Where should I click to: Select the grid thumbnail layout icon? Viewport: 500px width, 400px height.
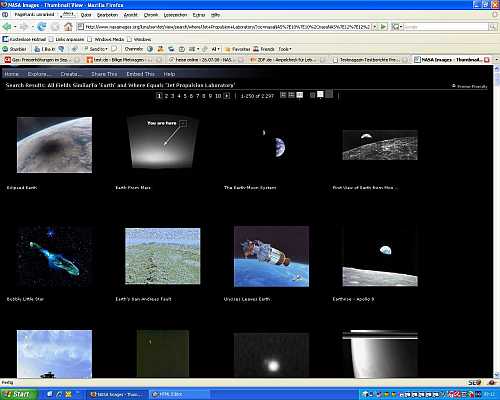[300, 95]
